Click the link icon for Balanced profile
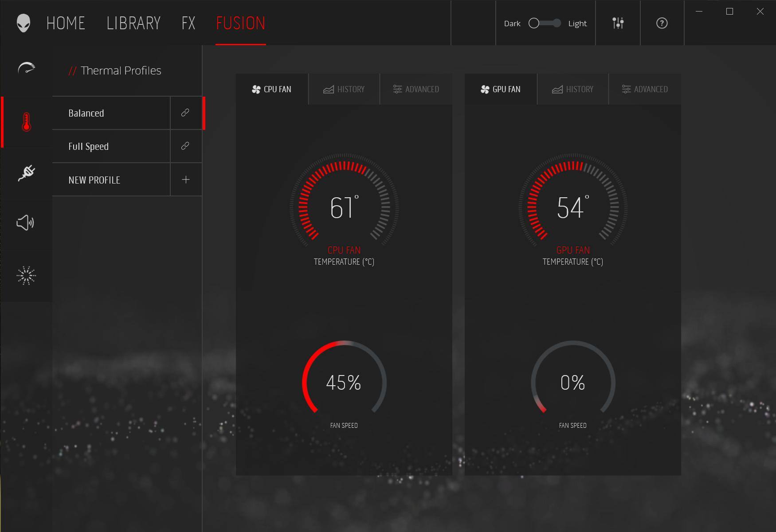Viewport: 776px width, 532px height. coord(185,113)
